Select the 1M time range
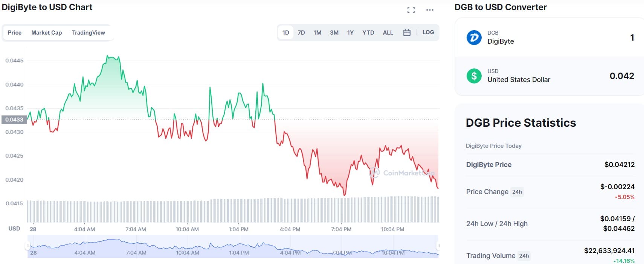 click(317, 33)
